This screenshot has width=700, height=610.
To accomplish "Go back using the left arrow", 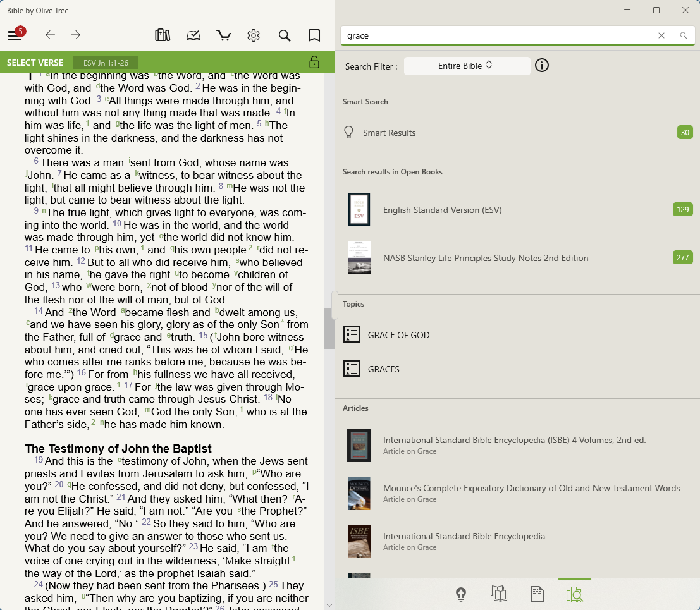I will coord(50,35).
